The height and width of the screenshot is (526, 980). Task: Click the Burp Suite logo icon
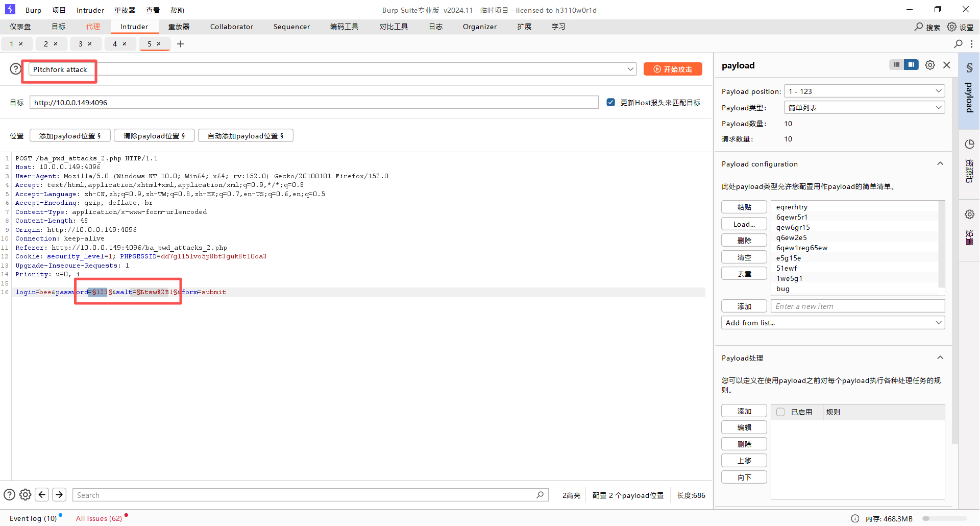point(10,9)
